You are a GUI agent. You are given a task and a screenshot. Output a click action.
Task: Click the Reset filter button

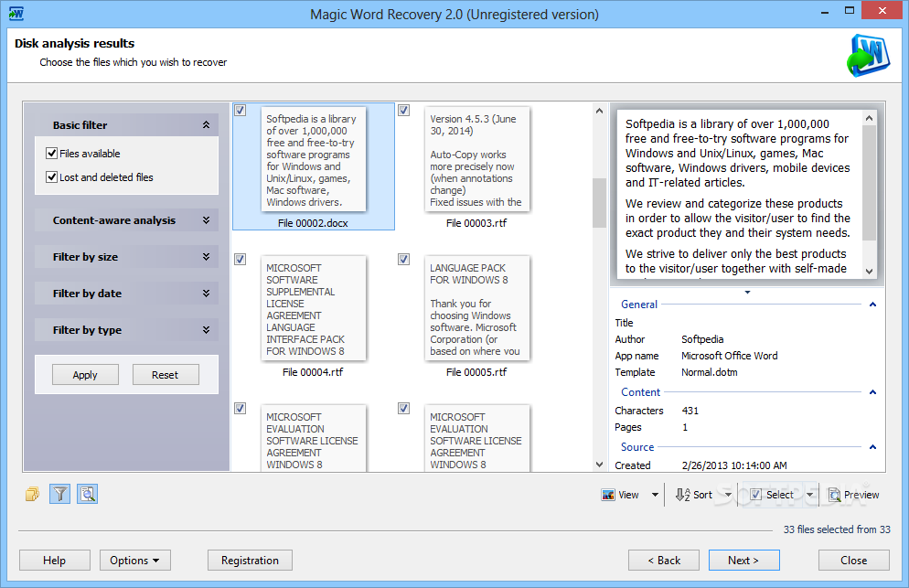click(x=166, y=375)
